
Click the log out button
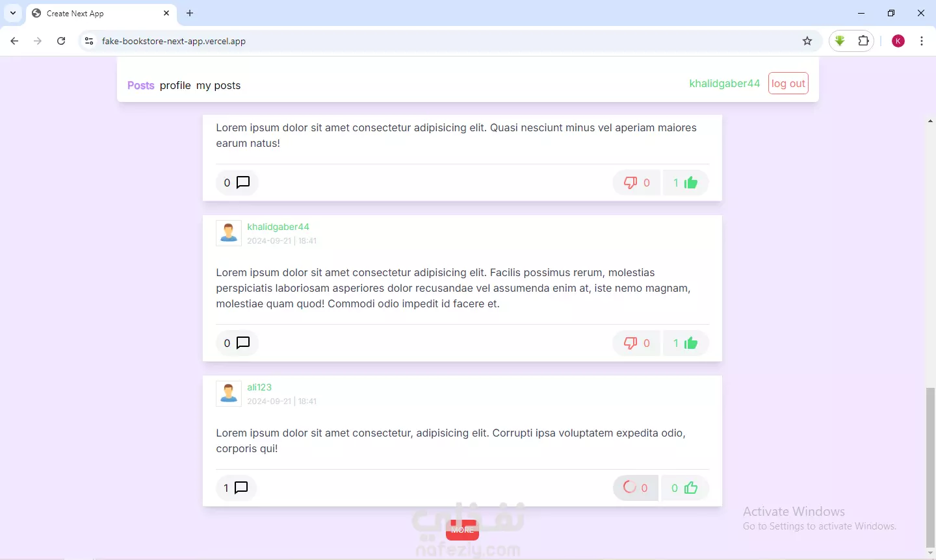click(x=788, y=83)
